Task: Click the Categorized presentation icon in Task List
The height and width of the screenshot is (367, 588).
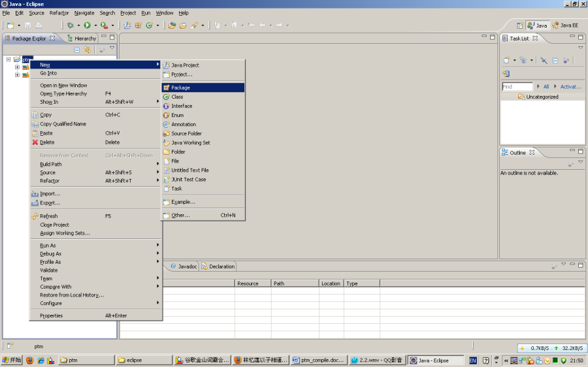Action: coord(523,60)
